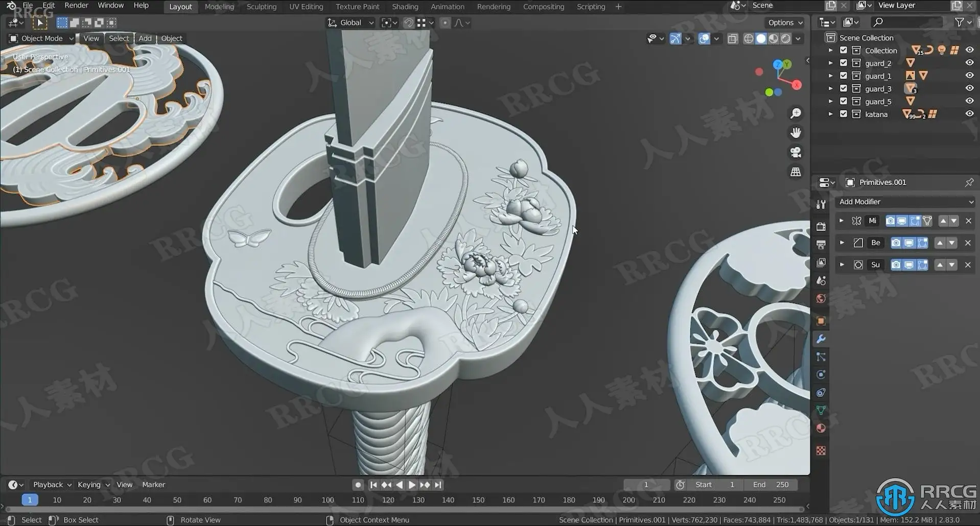This screenshot has height=526, width=980.
Task: Open the Render properties tab
Action: [x=821, y=227]
